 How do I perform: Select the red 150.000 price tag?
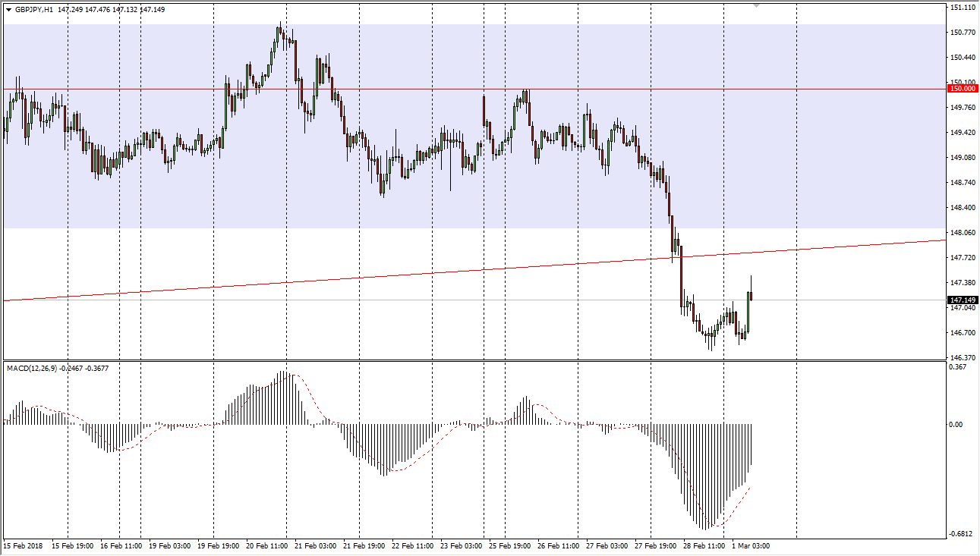(x=962, y=89)
